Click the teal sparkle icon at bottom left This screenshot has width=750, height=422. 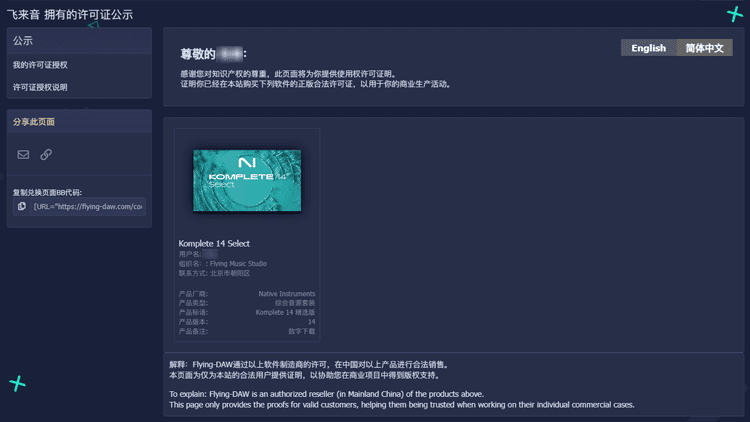click(17, 383)
